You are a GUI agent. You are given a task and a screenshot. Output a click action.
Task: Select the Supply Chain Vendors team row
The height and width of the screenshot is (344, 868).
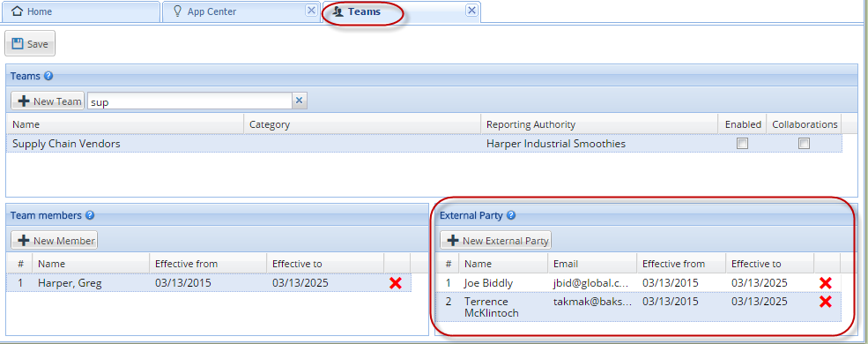coord(424,144)
